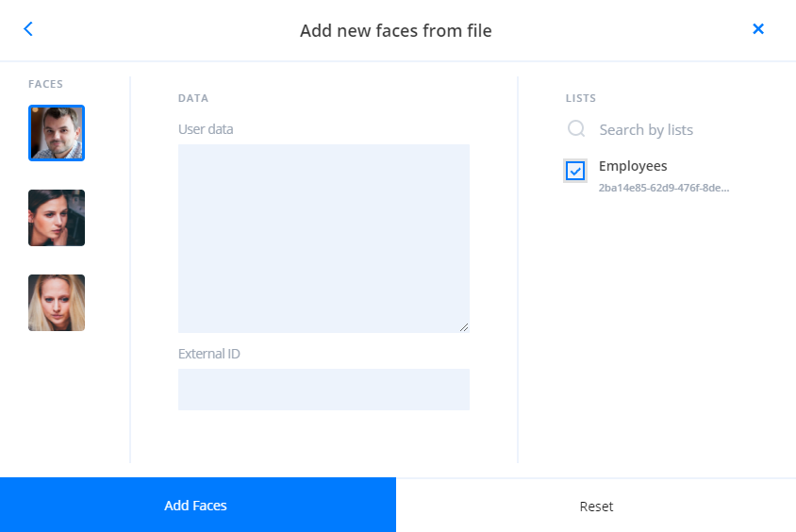Grab the User data resize handle
Image resolution: width=796 pixels, height=532 pixels.
463,327
